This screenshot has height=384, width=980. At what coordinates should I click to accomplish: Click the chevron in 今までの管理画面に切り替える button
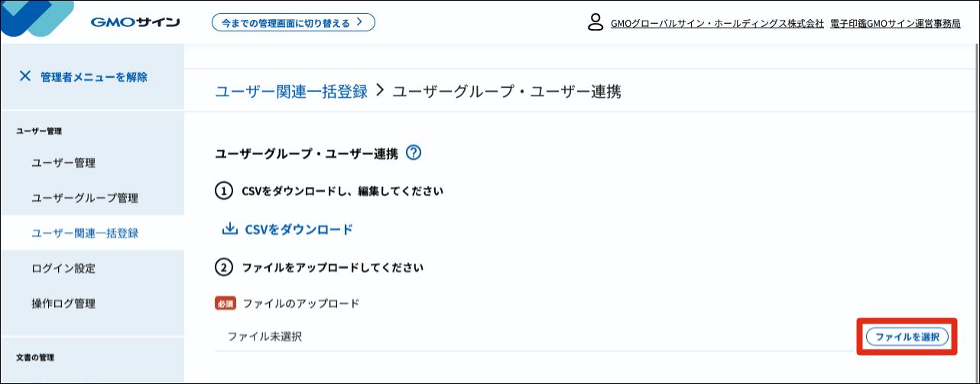tap(359, 22)
